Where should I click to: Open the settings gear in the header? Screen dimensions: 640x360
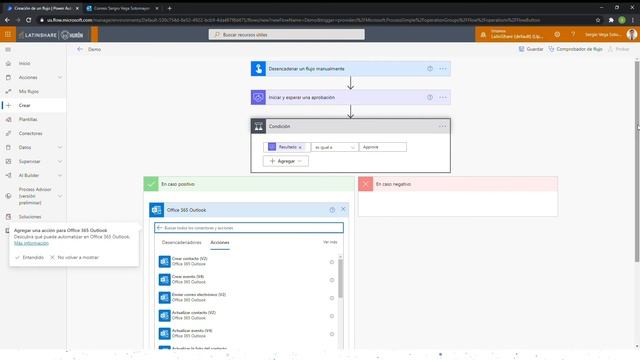click(x=557, y=35)
